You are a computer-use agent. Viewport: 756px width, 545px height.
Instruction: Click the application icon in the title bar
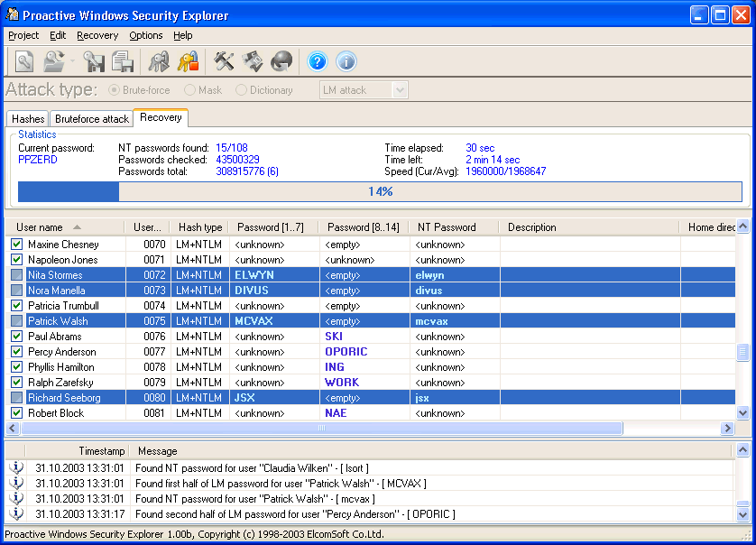tap(12, 14)
